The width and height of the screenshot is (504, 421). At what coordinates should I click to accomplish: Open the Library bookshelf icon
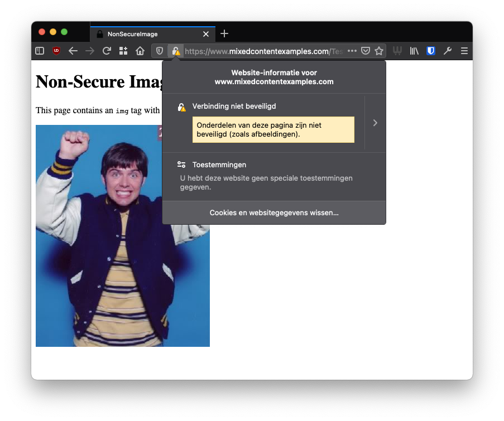point(414,51)
